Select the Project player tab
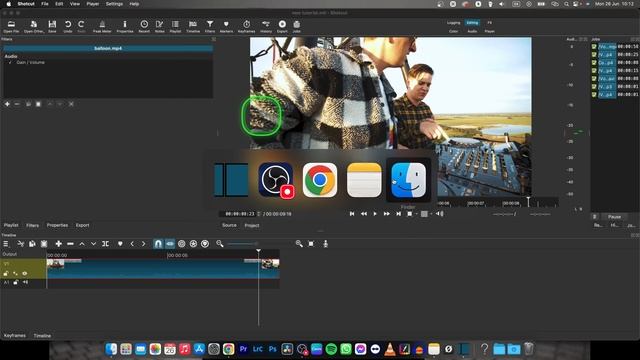Screen dimensions: 640x360 (x=252, y=225)
